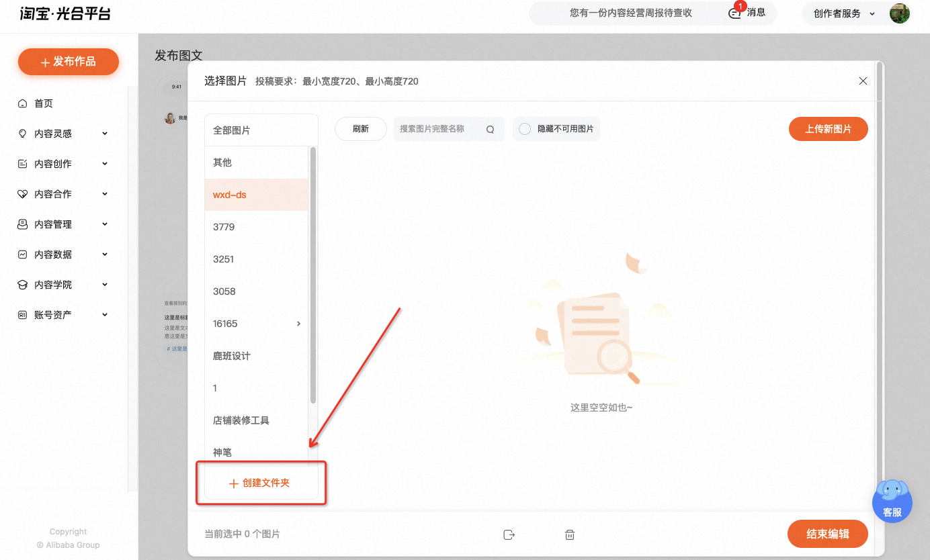Open the 消息 message icon with badge
930x560 pixels.
(735, 13)
